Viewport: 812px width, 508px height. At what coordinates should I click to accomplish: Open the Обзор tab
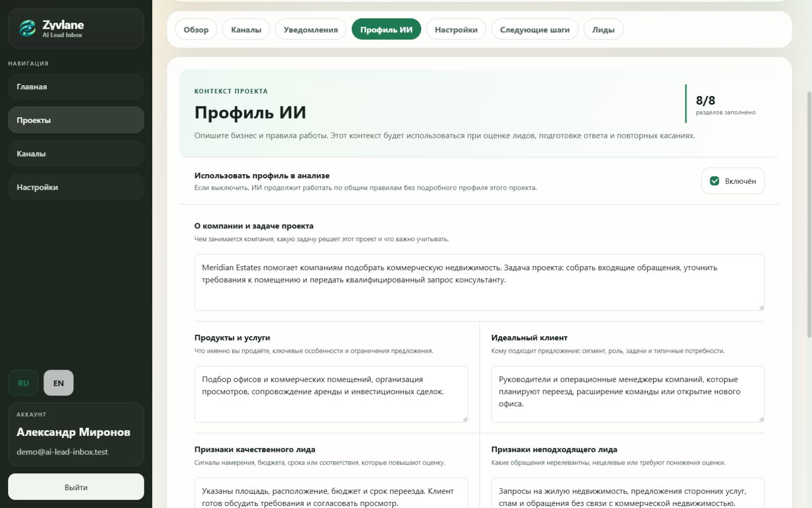pos(196,29)
